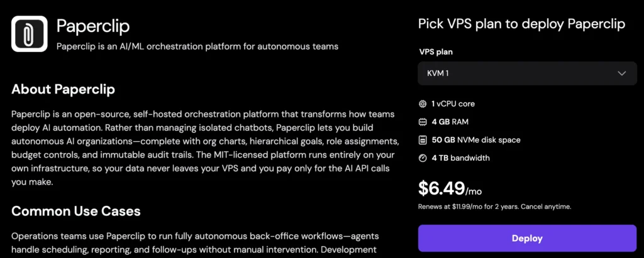Click the $6.49/mo price
This screenshot has width=644, height=258.
448,187
